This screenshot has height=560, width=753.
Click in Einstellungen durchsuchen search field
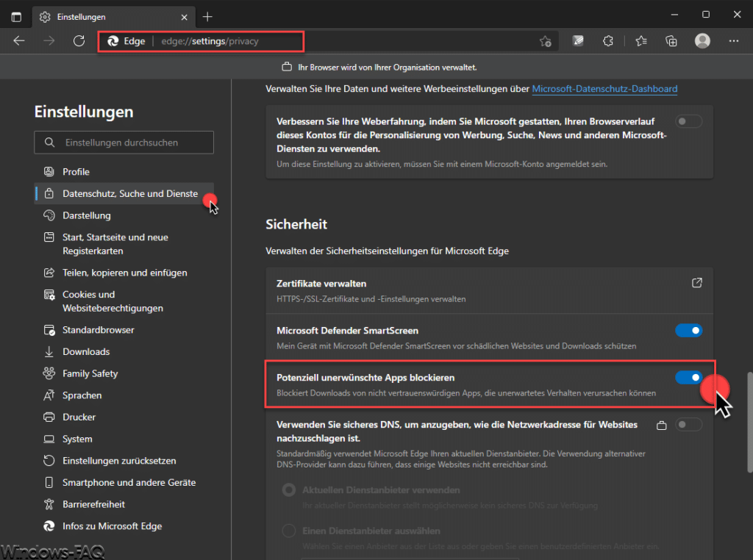[x=124, y=143]
